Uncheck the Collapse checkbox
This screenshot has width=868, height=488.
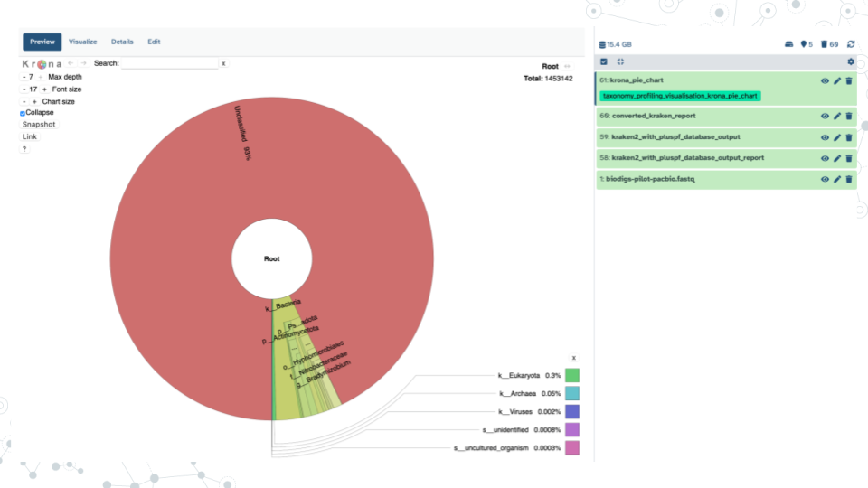(x=23, y=113)
